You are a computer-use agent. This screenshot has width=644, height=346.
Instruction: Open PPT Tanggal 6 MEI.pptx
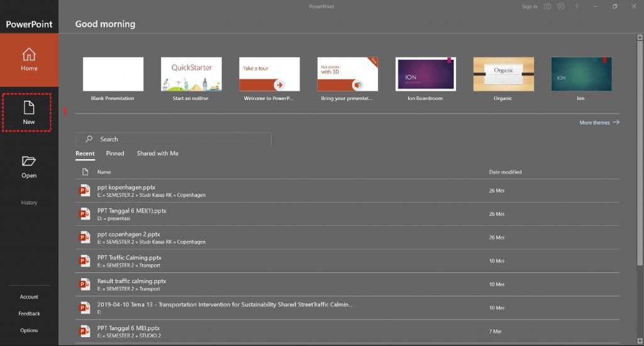[347, 331]
